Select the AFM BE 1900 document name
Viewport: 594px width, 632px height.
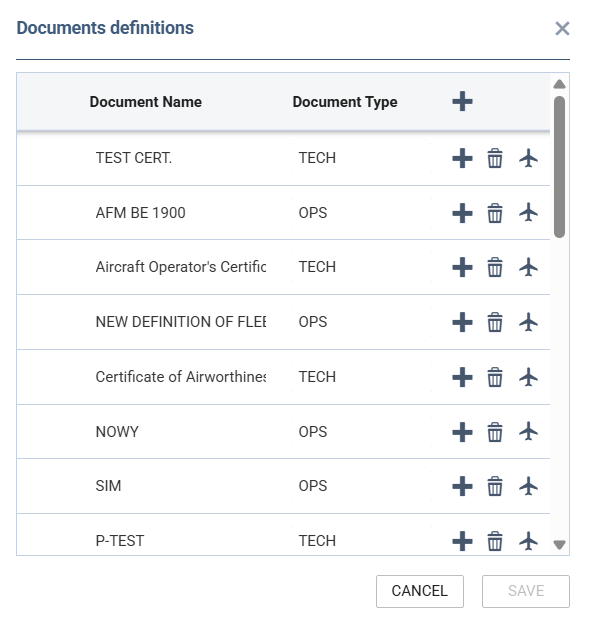click(140, 212)
